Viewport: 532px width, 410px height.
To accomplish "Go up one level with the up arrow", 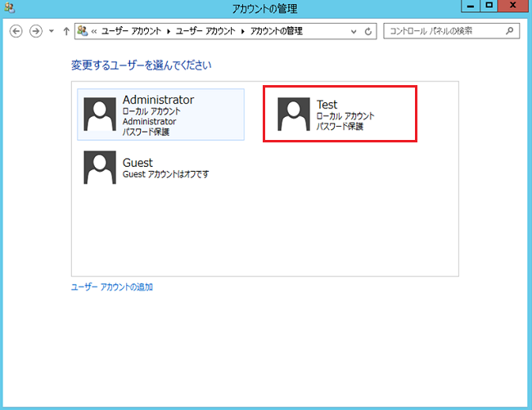I will point(66,31).
